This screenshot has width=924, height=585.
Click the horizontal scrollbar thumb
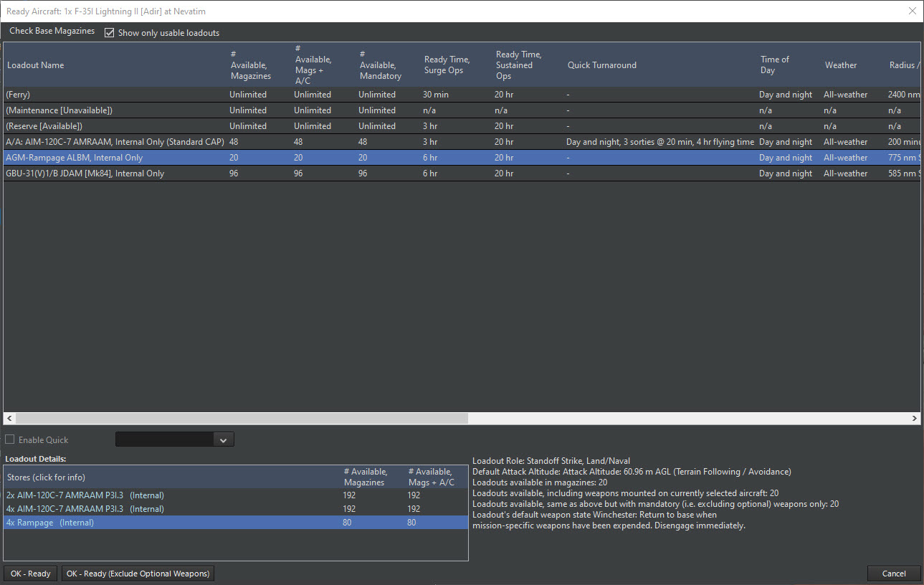[242, 419]
